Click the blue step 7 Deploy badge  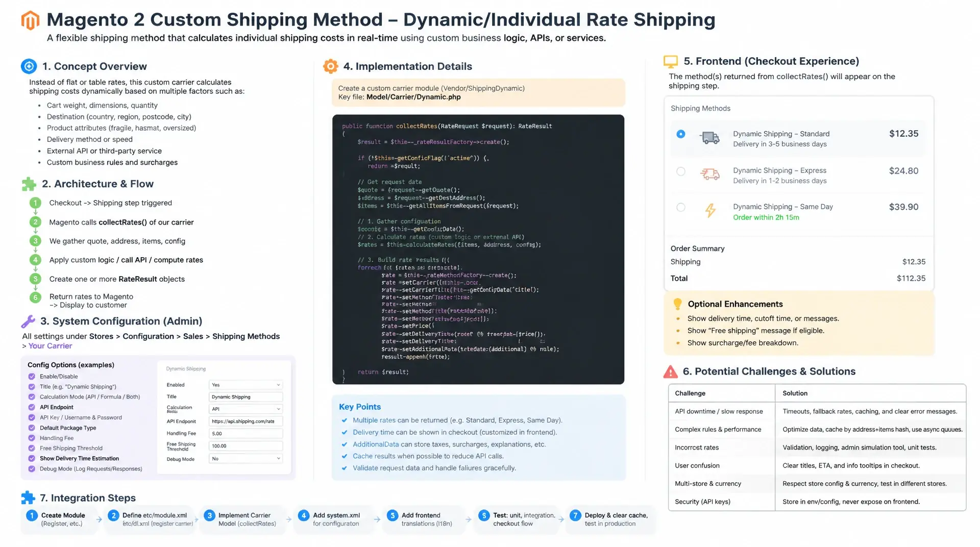575,516
